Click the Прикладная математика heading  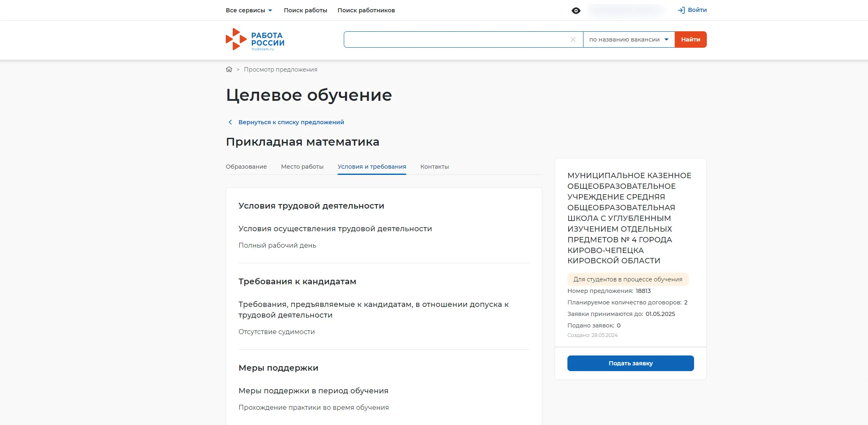(303, 142)
